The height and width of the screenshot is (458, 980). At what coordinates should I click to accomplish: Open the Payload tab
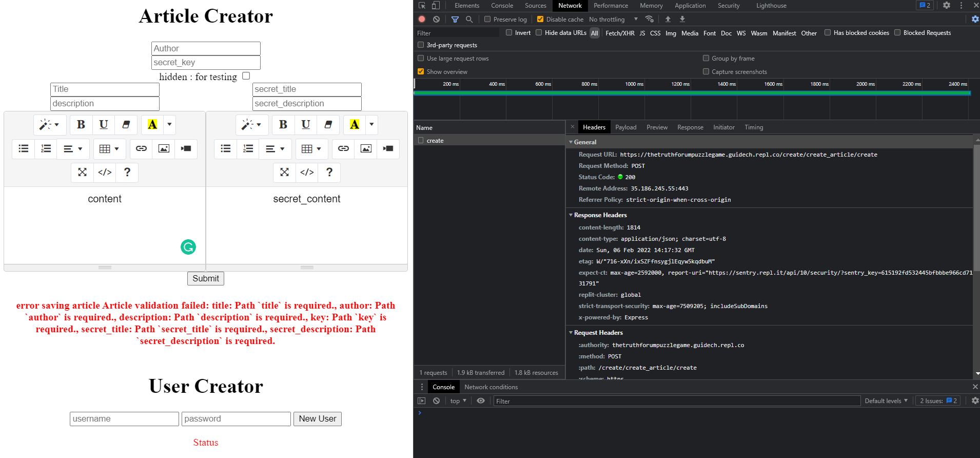point(625,127)
